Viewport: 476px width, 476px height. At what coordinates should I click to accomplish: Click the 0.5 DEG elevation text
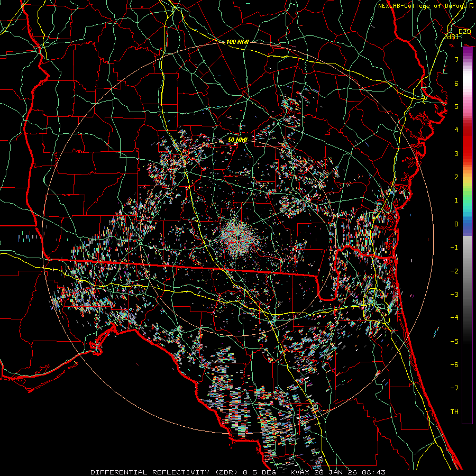260,472
